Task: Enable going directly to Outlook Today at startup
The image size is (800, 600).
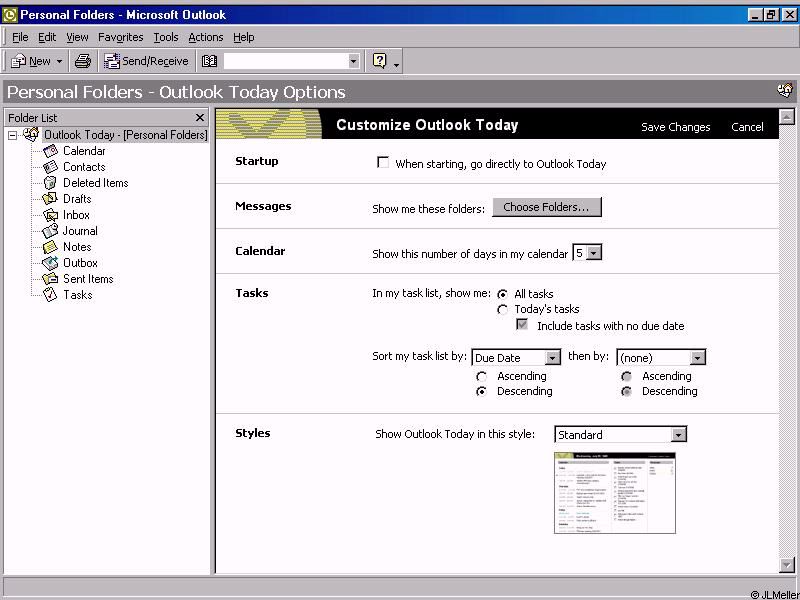Action: click(x=383, y=163)
